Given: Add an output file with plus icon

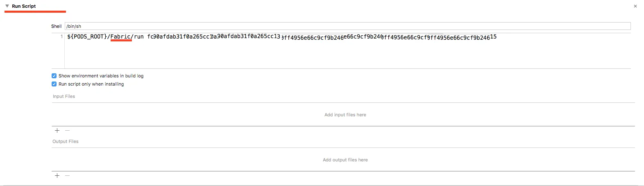Looking at the screenshot, I should (x=57, y=175).
